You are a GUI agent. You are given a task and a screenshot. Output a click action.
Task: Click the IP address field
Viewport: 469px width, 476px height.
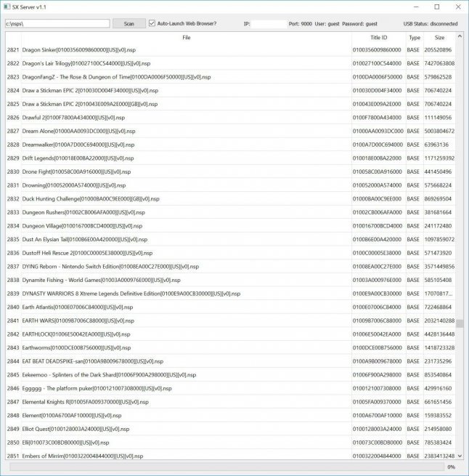coord(269,23)
